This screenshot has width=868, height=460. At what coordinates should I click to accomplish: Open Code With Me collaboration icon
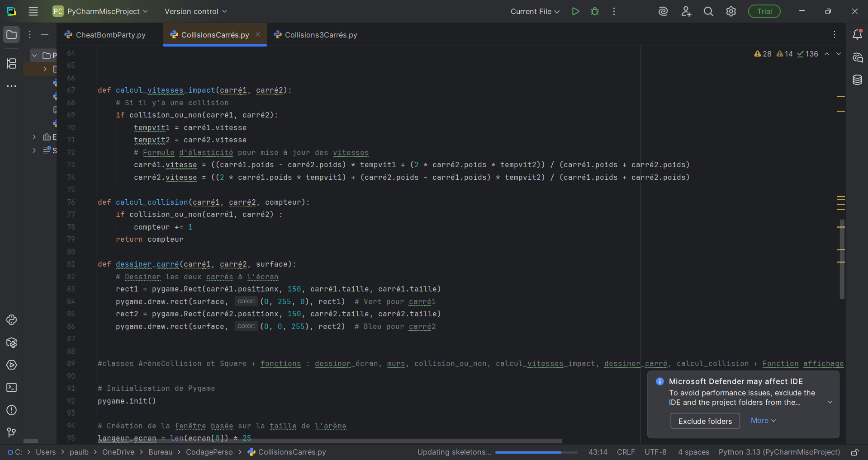point(686,11)
